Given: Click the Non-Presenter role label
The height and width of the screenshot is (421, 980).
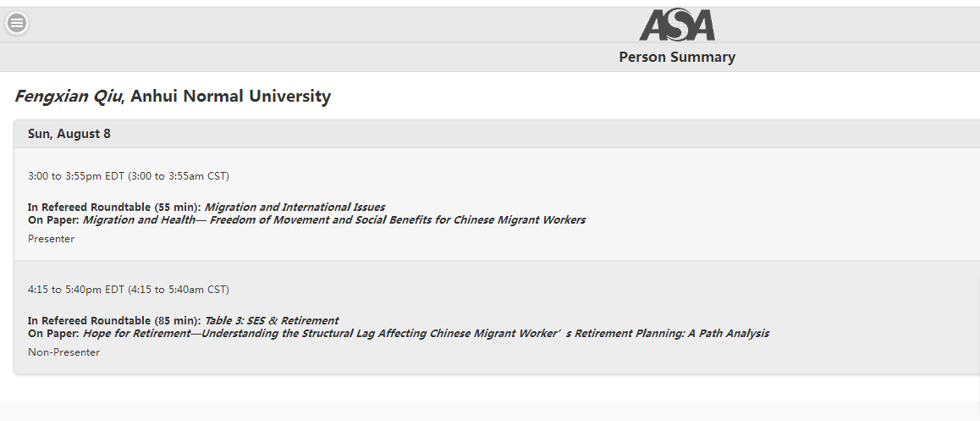Looking at the screenshot, I should [63, 352].
